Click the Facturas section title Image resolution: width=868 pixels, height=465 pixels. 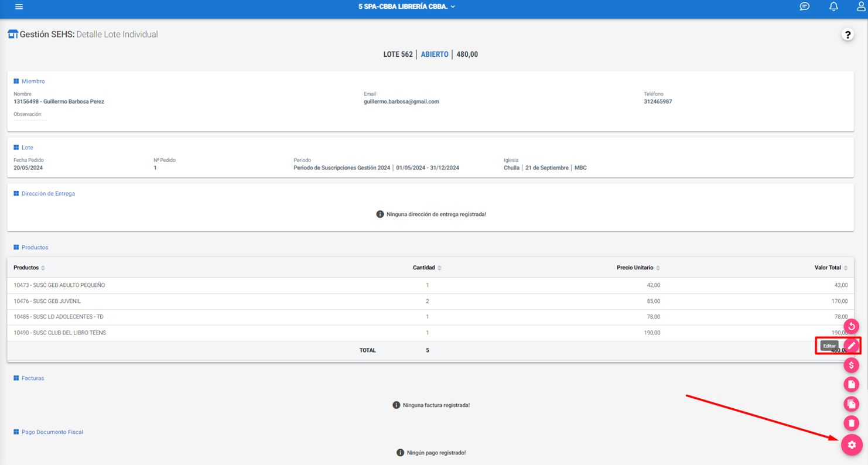pos(33,378)
